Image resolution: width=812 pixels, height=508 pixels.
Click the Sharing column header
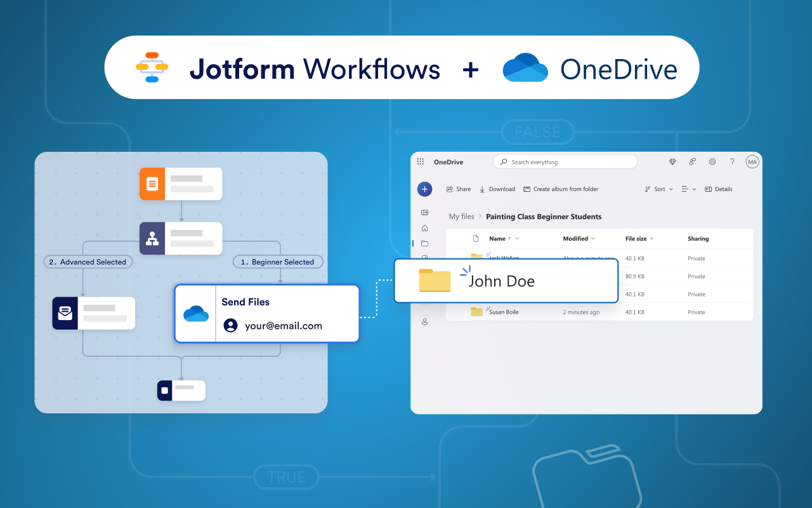coord(698,239)
